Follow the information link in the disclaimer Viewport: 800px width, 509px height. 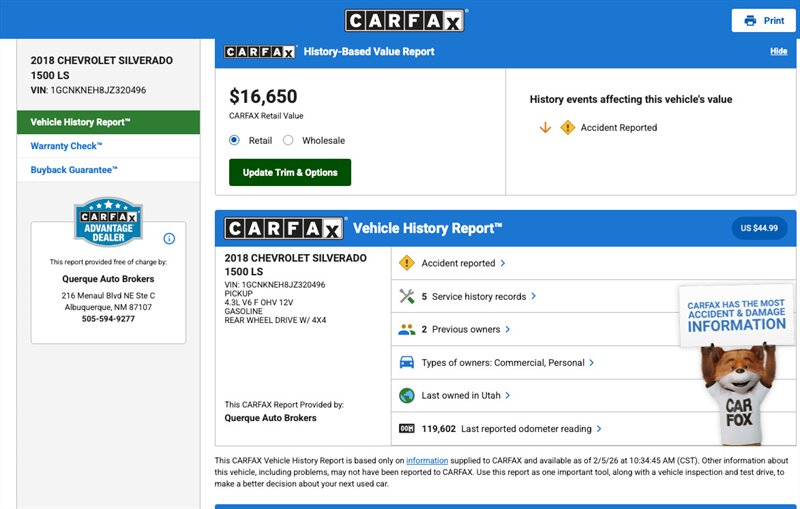click(x=426, y=460)
